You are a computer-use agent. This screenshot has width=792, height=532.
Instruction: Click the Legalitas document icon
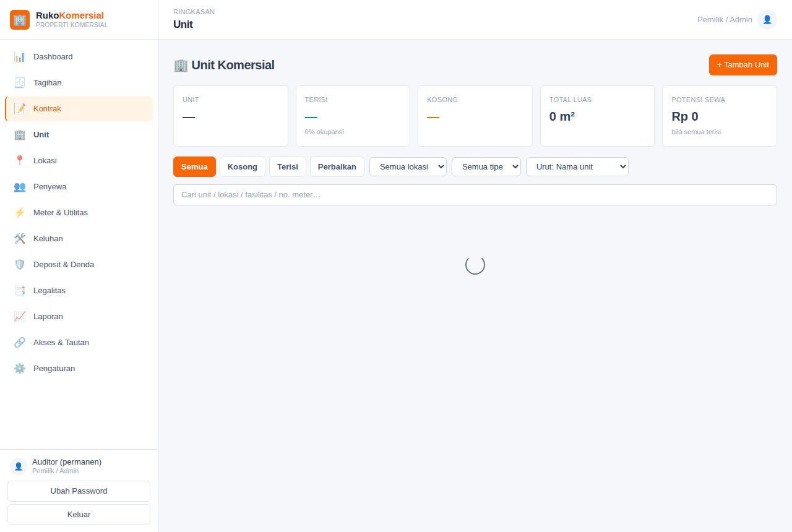pyautogui.click(x=20, y=291)
